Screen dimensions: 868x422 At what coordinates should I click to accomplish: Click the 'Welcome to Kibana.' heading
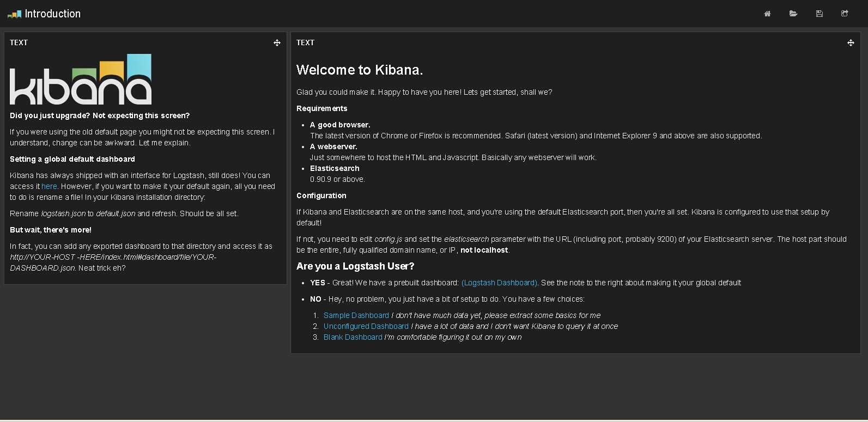[x=360, y=70]
